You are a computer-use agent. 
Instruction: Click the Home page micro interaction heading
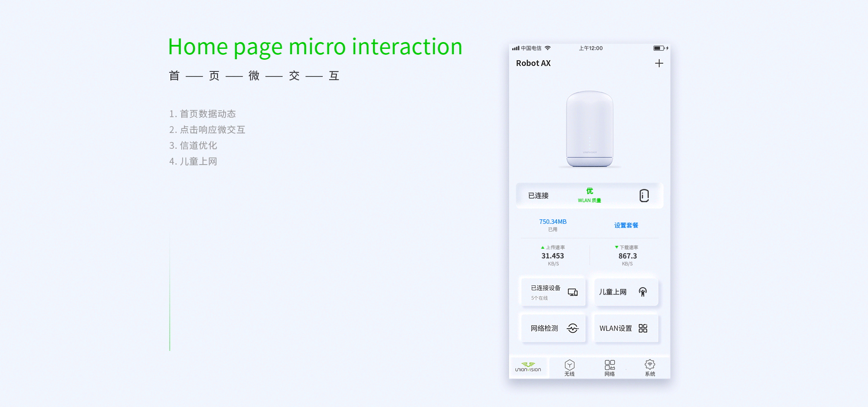tap(315, 47)
